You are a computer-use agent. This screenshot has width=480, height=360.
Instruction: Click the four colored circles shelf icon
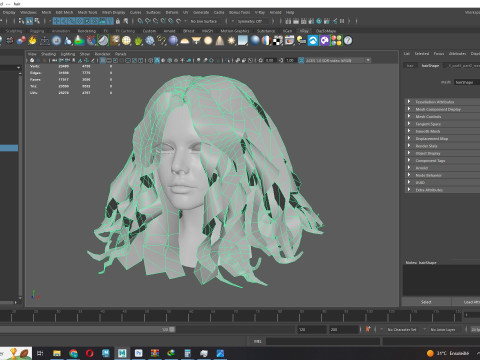tap(336, 41)
